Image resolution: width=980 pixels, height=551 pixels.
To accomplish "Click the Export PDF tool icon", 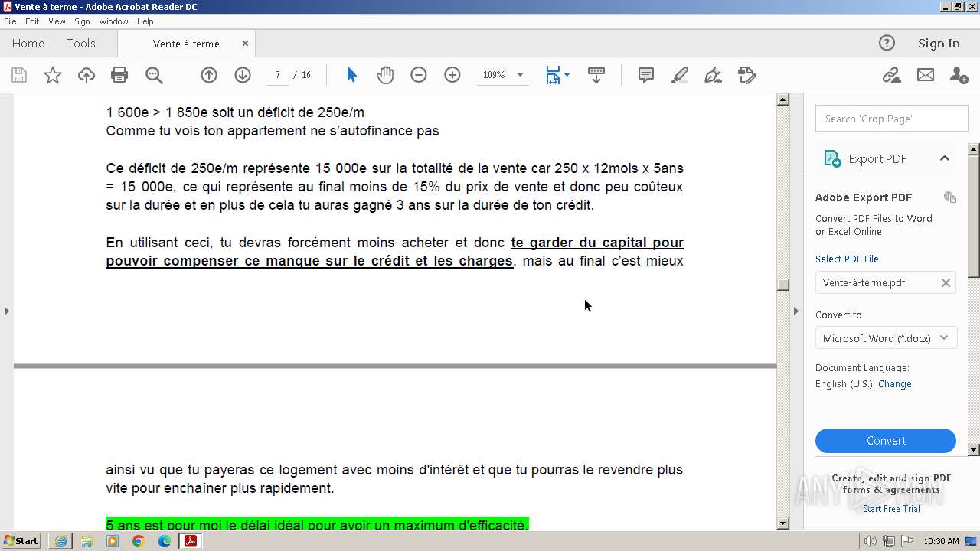I will [832, 158].
